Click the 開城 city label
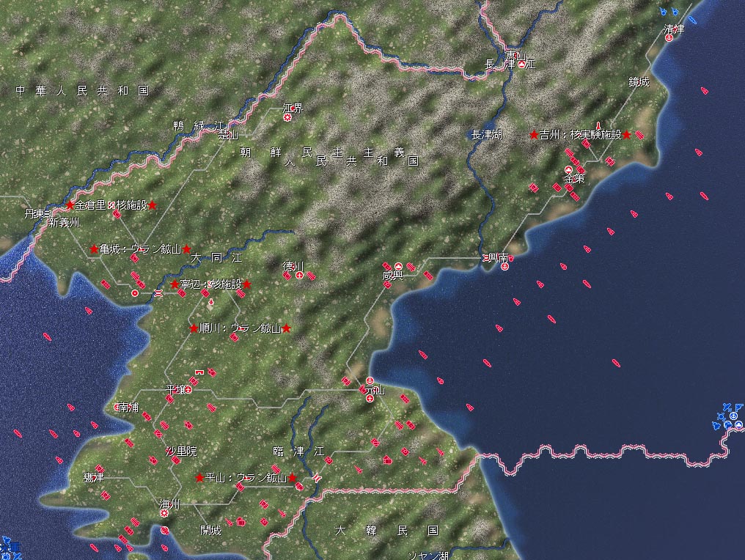Viewport: 745px width, 560px height. [211, 530]
